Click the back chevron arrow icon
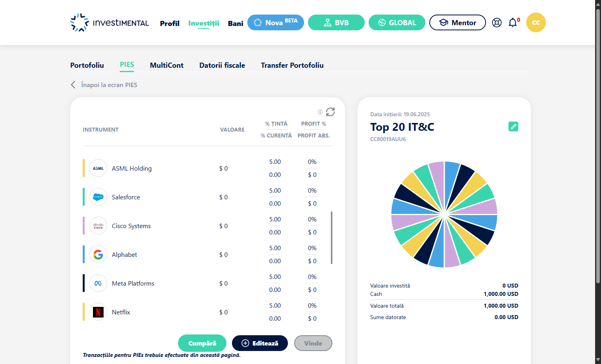 pyautogui.click(x=73, y=85)
